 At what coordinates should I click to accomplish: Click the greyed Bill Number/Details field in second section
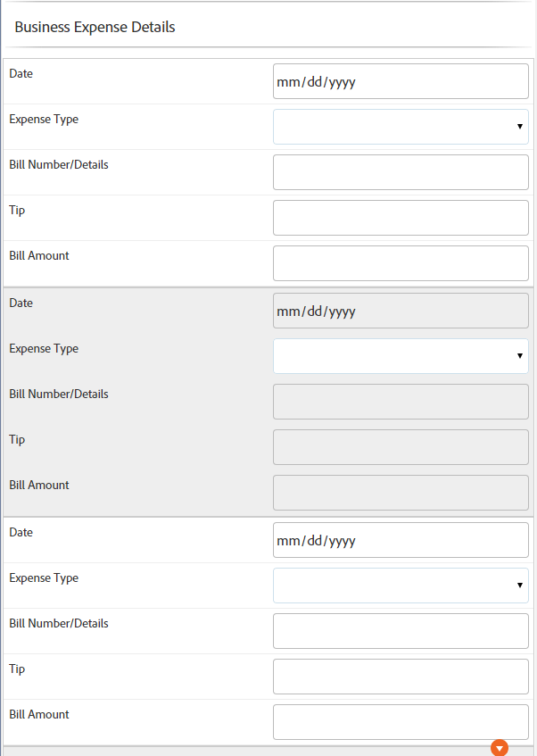pyautogui.click(x=400, y=401)
